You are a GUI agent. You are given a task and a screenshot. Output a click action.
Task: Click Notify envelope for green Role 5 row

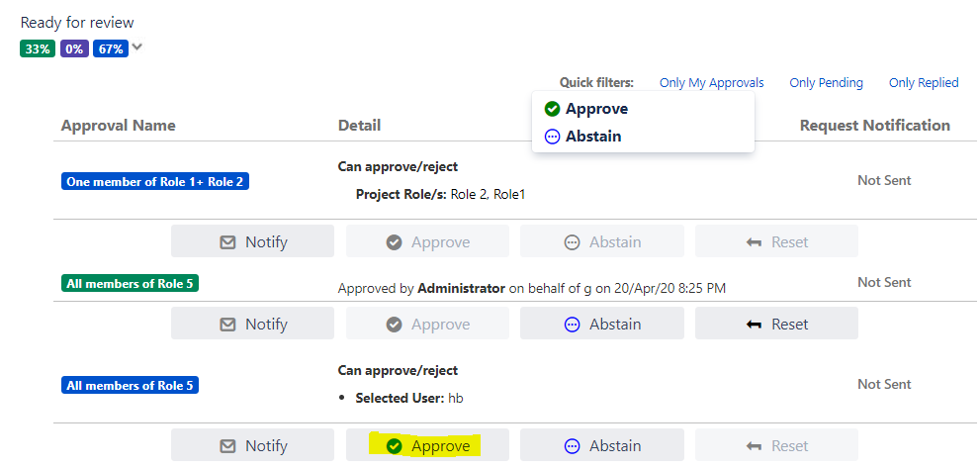[x=227, y=325]
